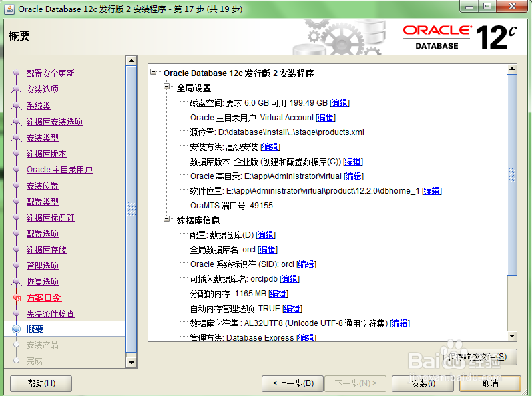The image size is (532, 396).
Task: Open the 数据库存储 step
Action: pyautogui.click(x=47, y=250)
